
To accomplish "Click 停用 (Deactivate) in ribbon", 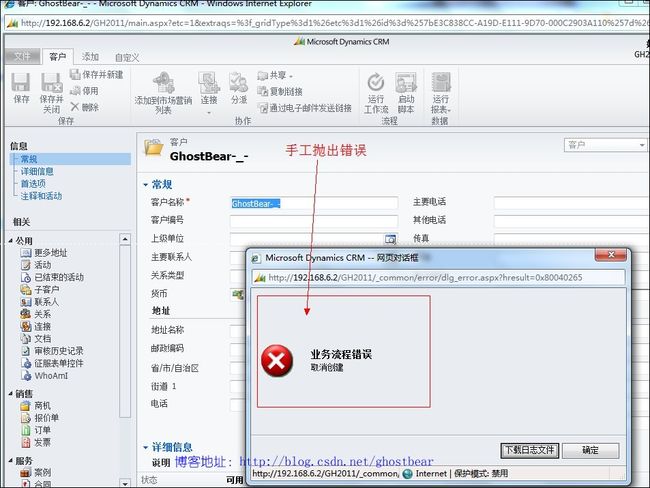I will [x=85, y=91].
